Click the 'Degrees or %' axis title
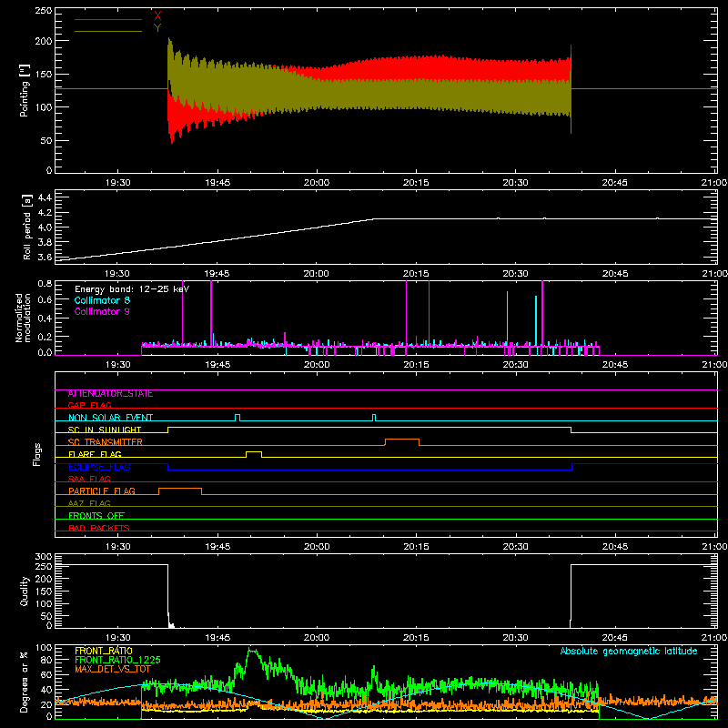This screenshot has width=728, height=728. point(25,682)
